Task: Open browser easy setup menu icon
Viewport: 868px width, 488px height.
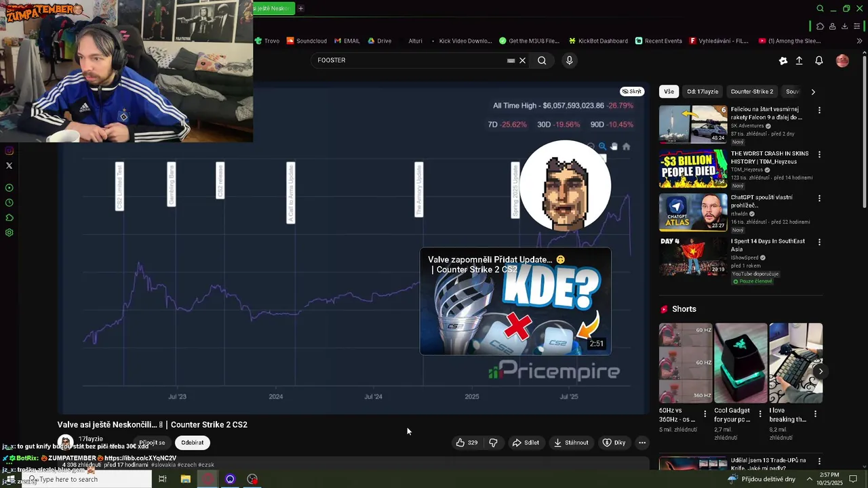Action: point(857,26)
